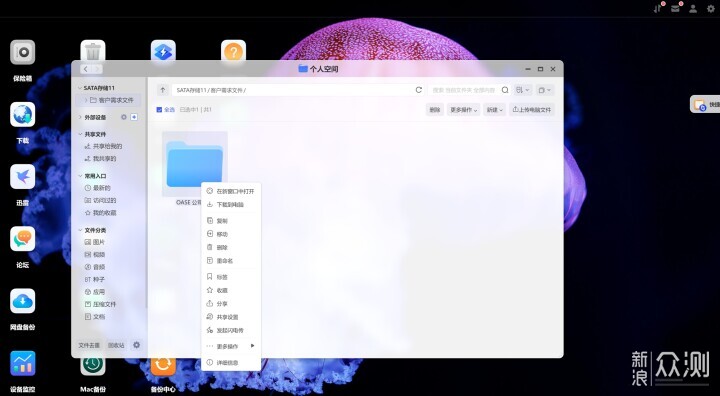Click the blue square icon beside 外部设备
The width and height of the screenshot is (720, 396).
[x=134, y=117]
